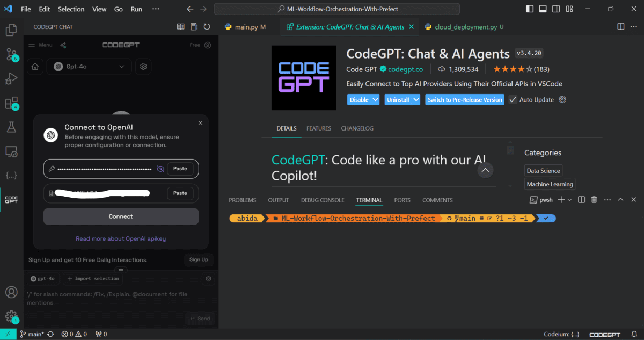Open the File menu

[26, 9]
